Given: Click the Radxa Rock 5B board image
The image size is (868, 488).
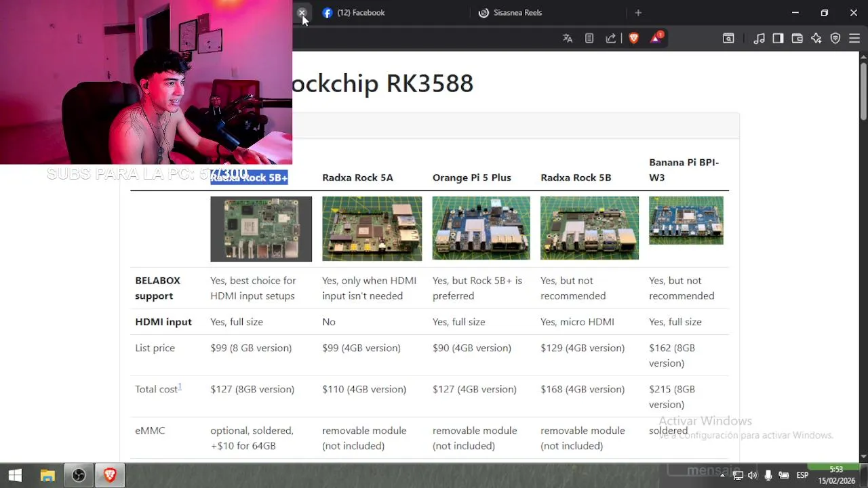Looking at the screenshot, I should (x=589, y=228).
